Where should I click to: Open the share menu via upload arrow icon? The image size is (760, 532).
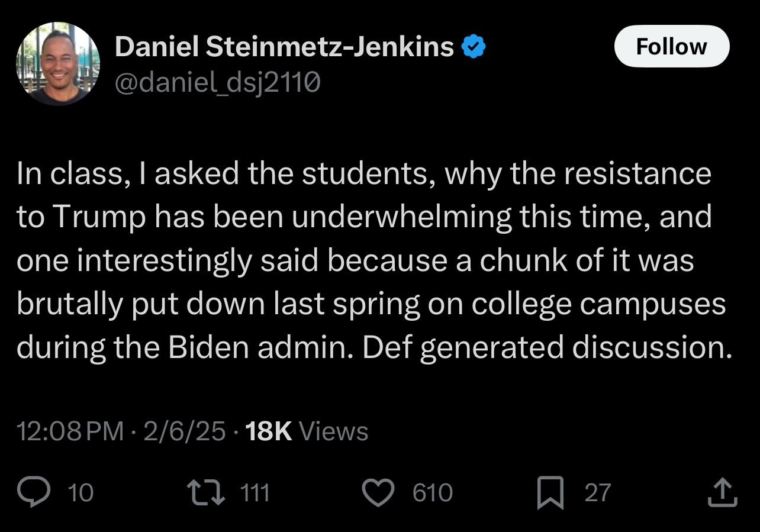tap(722, 493)
